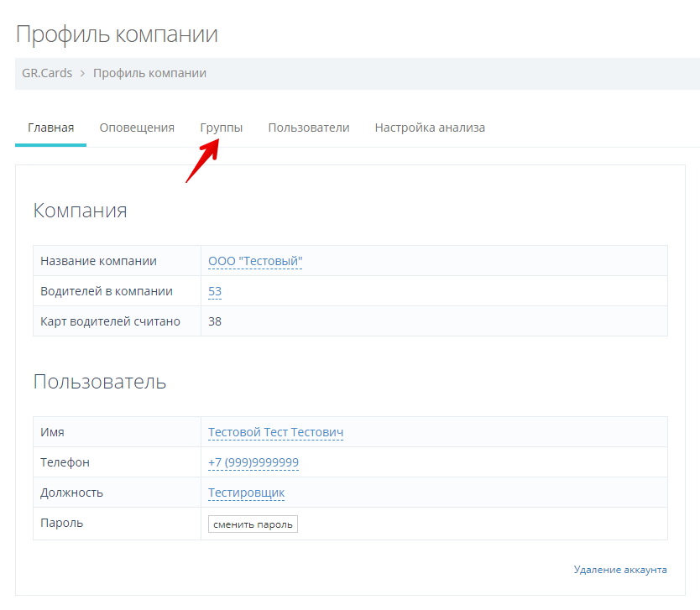Click the Карт водителей считано value 38
Image resolution: width=700 pixels, height=610 pixels.
pyautogui.click(x=214, y=321)
